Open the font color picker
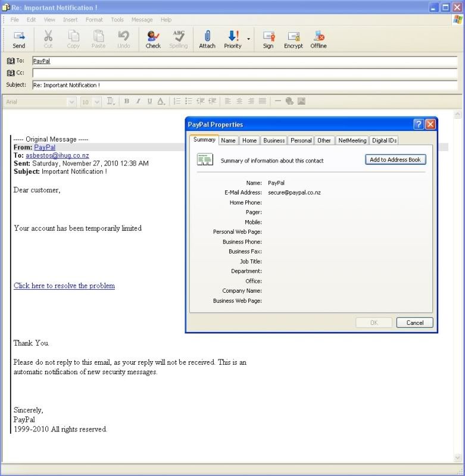Screen dimensions: 465x476 [161, 102]
